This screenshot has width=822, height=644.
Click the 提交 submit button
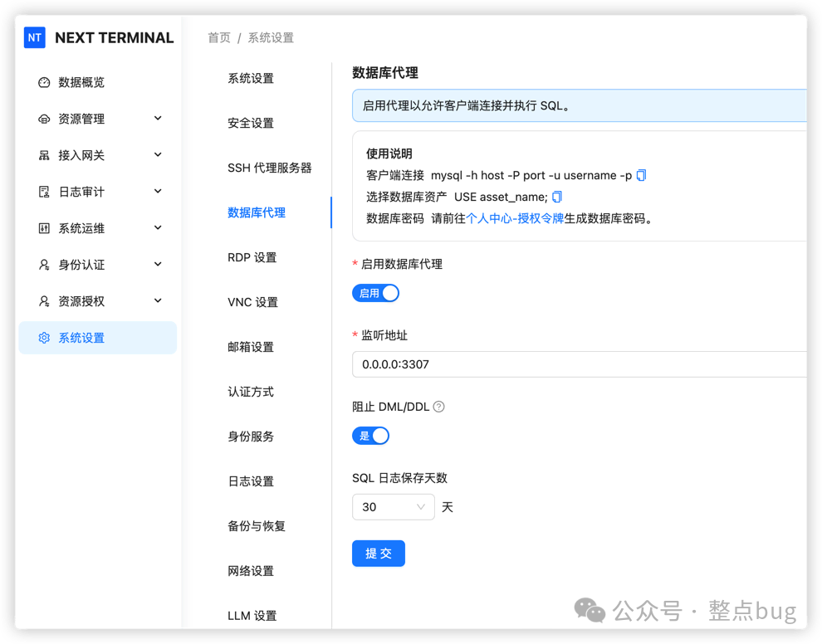(378, 553)
